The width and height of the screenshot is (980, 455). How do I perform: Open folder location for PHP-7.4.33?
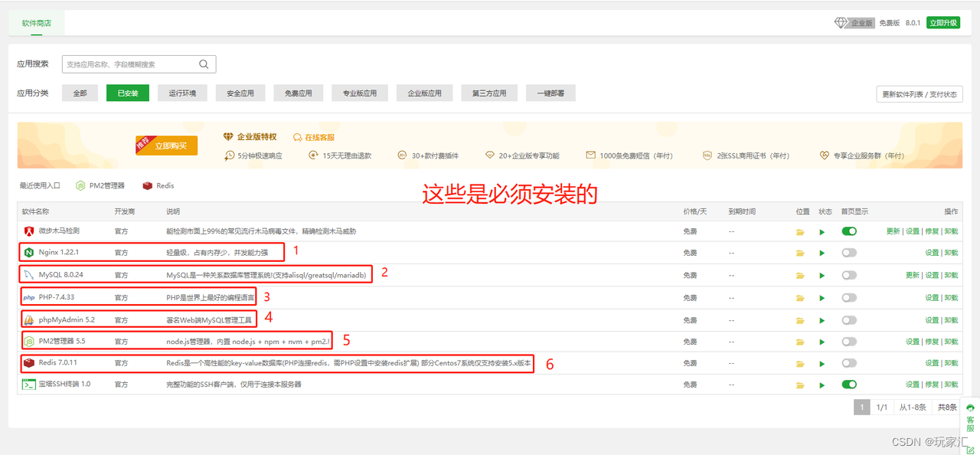point(800,297)
